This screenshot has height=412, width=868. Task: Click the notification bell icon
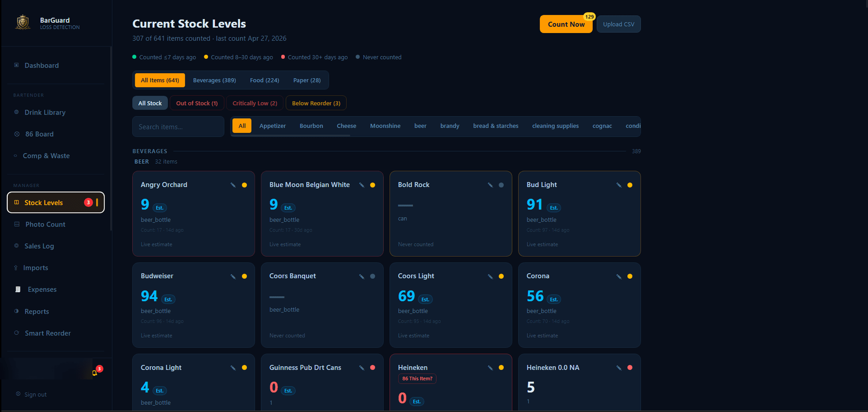94,373
